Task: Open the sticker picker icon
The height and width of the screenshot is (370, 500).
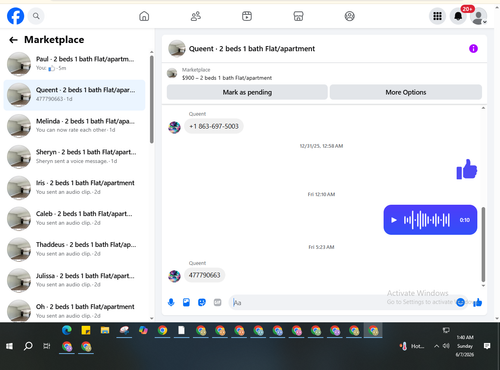Action: (202, 303)
